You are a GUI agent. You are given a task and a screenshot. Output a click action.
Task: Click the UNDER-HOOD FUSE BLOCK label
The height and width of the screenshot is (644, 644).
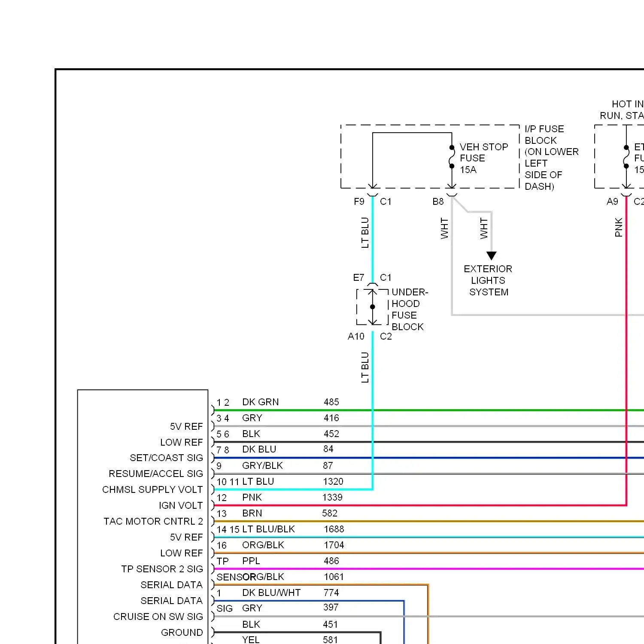[410, 310]
